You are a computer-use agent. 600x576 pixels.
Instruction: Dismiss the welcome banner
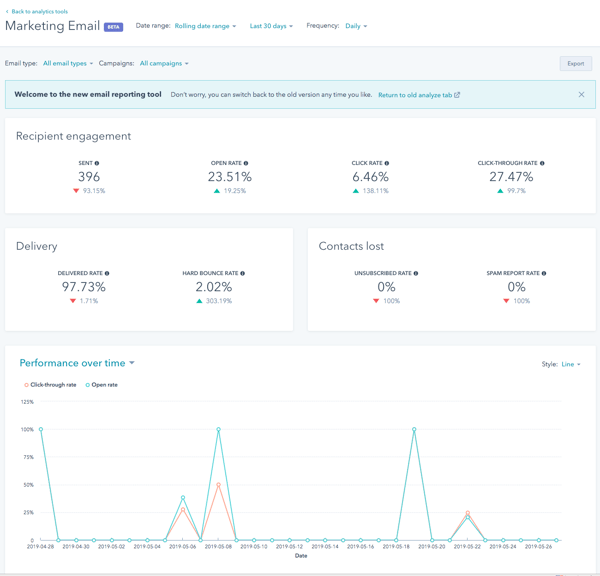pos(581,95)
